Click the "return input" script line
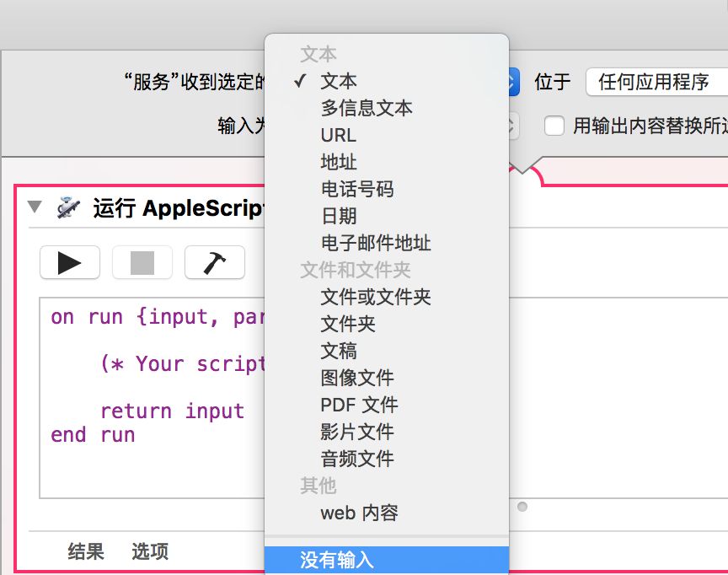 point(172,411)
